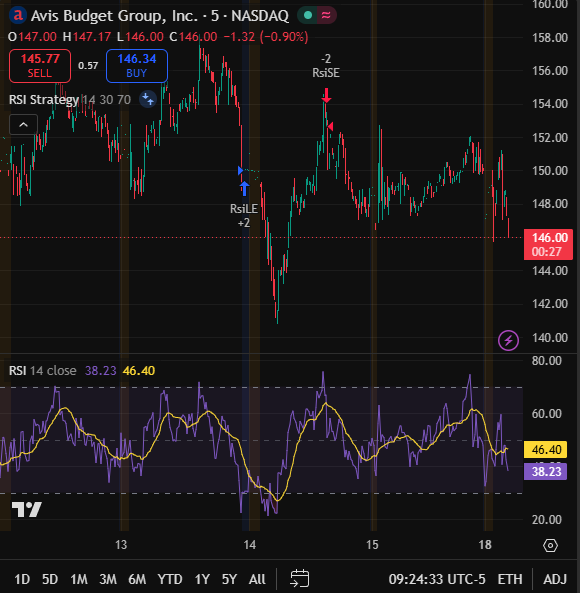Select the 6M time range
The image size is (580, 593).
coord(137,579)
